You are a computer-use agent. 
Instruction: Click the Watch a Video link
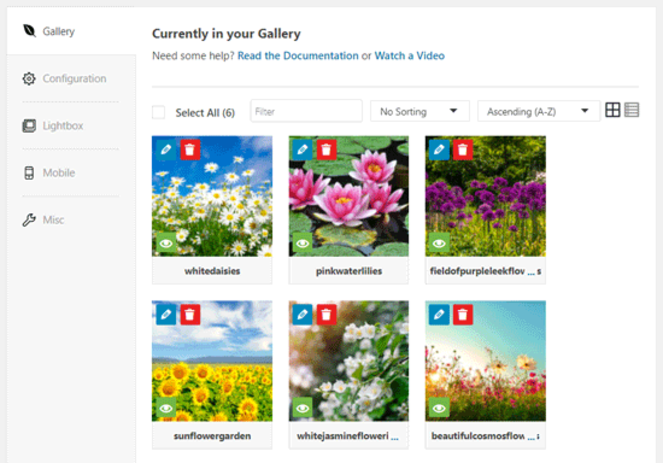point(410,56)
